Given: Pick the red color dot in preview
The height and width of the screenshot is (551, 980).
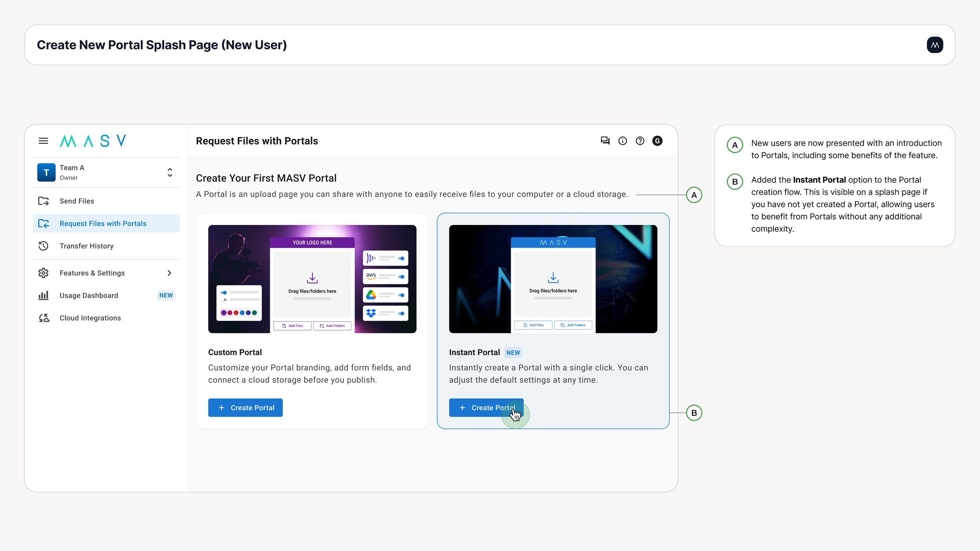Looking at the screenshot, I should point(236,313).
